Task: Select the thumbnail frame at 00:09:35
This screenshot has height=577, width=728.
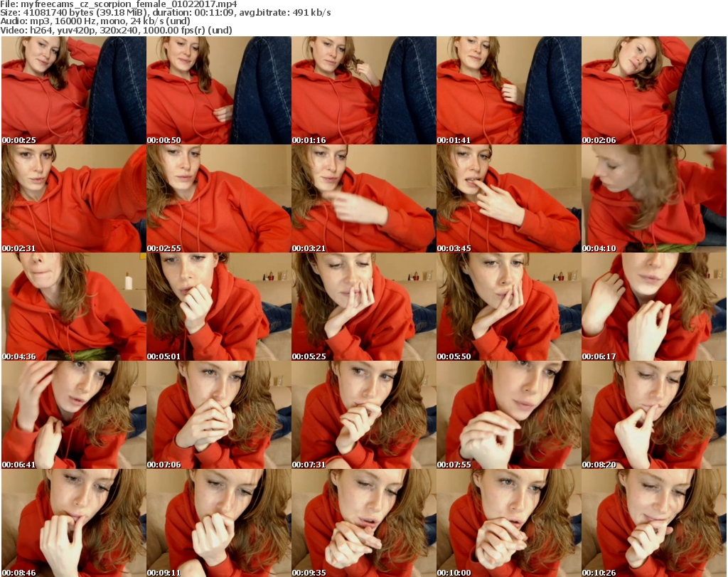Action: 363,523
